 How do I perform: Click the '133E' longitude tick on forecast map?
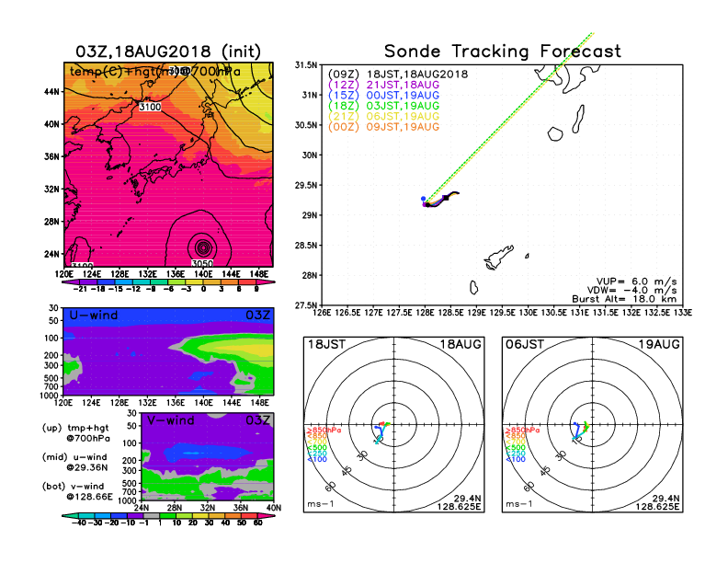[682, 313]
